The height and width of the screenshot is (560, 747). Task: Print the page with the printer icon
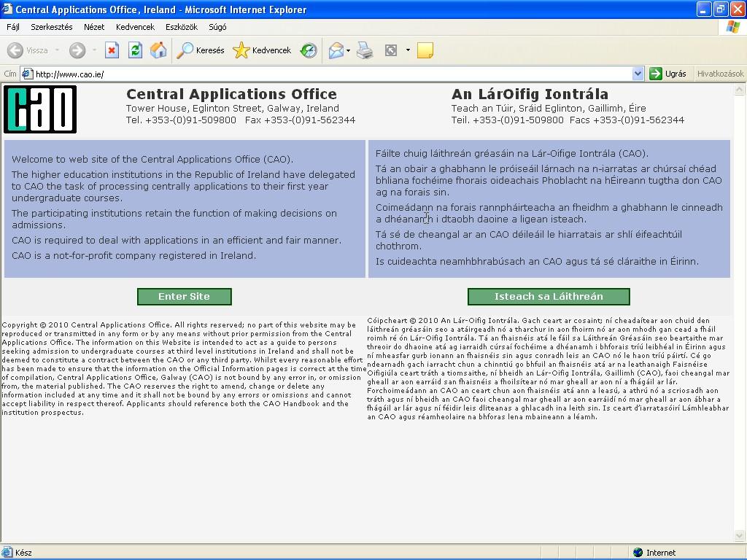pos(365,50)
